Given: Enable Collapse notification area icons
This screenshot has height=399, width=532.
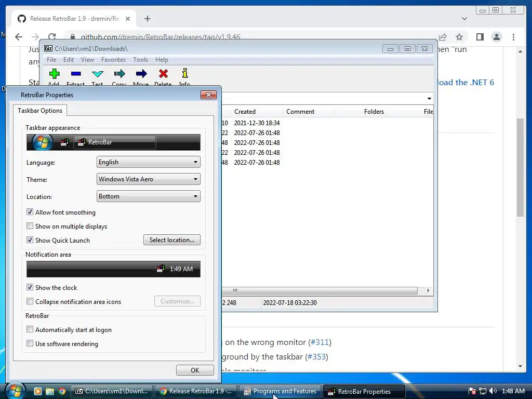Looking at the screenshot, I should pos(30,301).
